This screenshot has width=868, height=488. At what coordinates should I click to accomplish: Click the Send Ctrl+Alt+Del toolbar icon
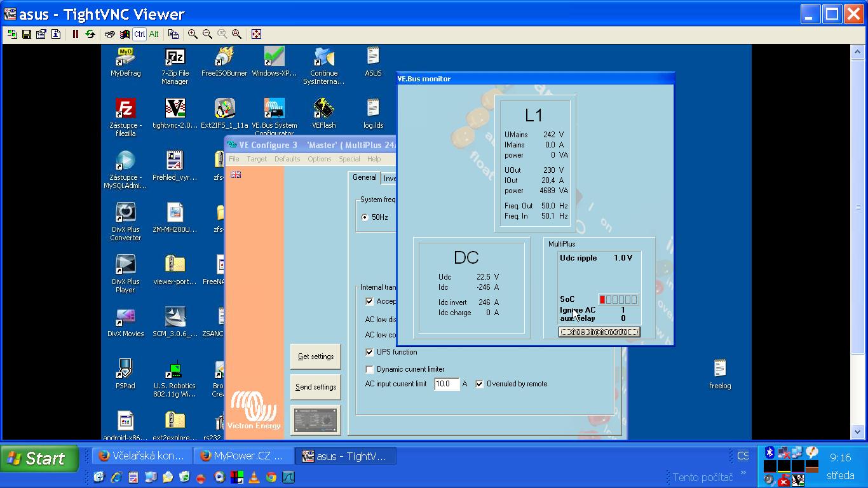110,34
